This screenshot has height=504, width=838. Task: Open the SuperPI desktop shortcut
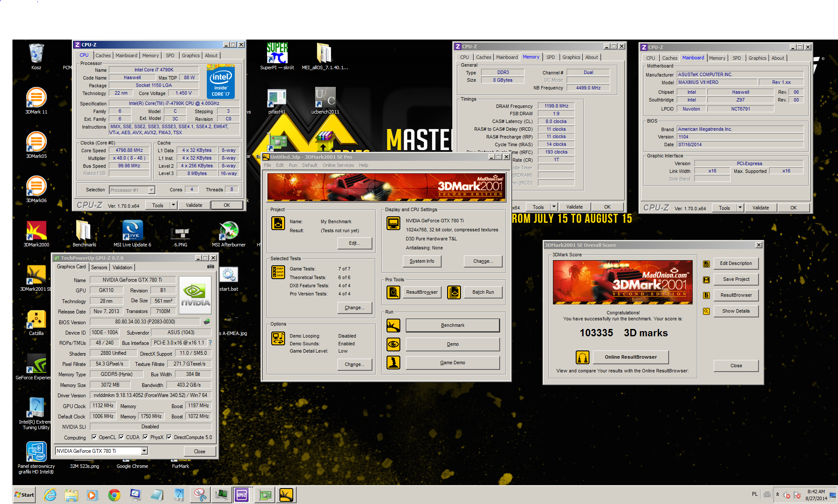coord(277,56)
